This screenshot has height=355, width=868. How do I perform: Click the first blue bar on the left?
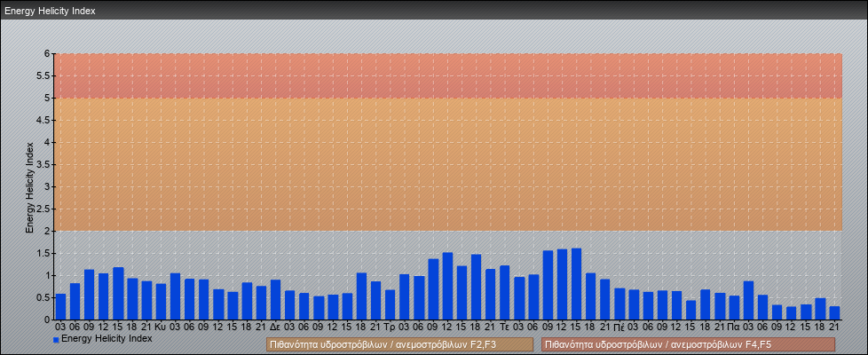(x=60, y=306)
